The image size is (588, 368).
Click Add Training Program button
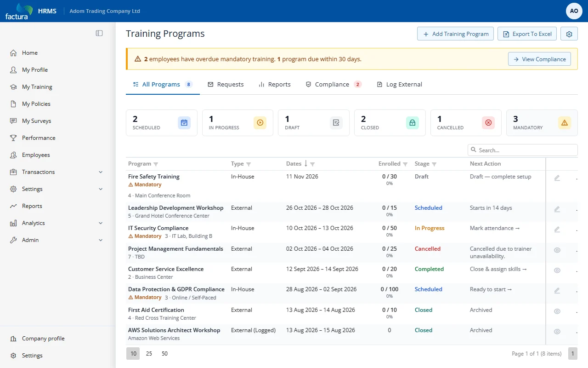[456, 34]
